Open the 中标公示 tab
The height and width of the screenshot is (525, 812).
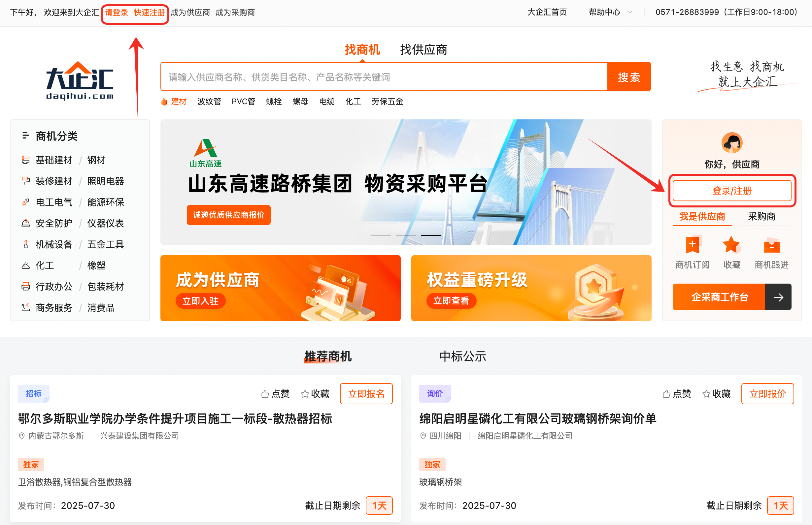coord(463,356)
